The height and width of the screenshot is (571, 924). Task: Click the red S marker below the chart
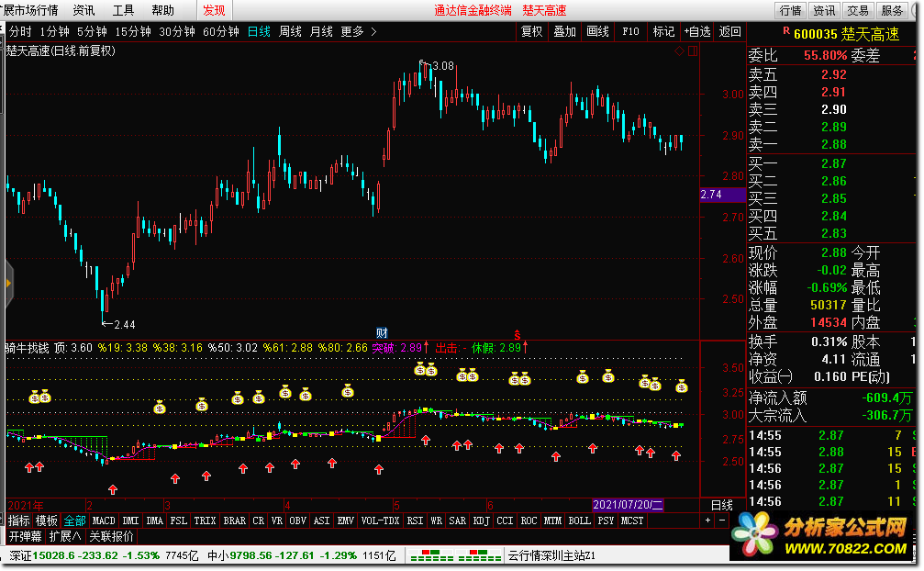pos(518,335)
